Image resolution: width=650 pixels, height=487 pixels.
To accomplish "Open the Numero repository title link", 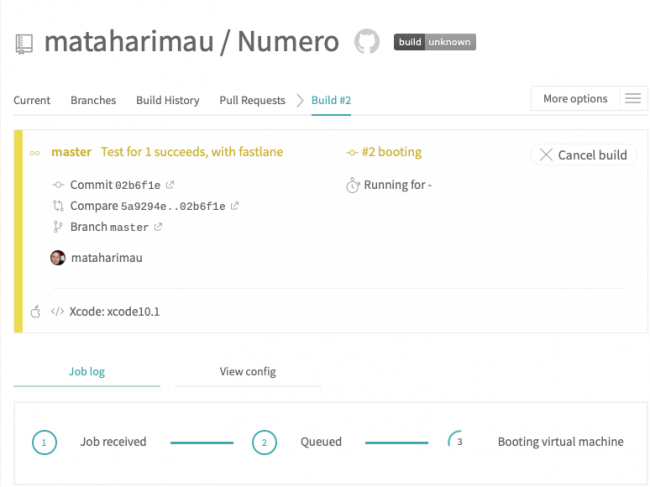I will 288,41.
